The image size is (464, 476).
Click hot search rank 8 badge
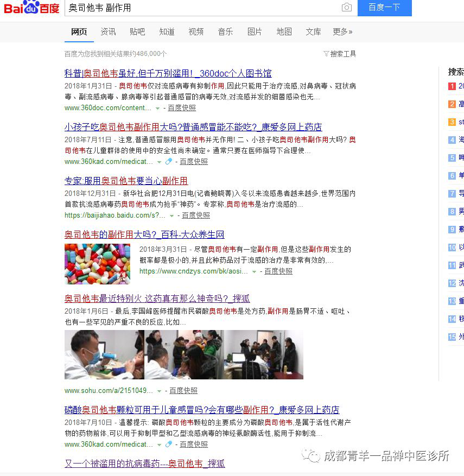pyautogui.click(x=452, y=212)
